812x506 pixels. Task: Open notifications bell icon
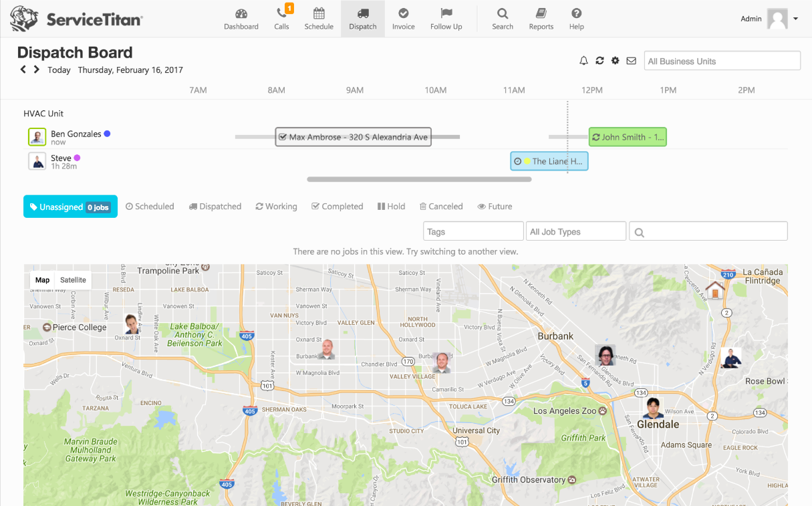[583, 61]
